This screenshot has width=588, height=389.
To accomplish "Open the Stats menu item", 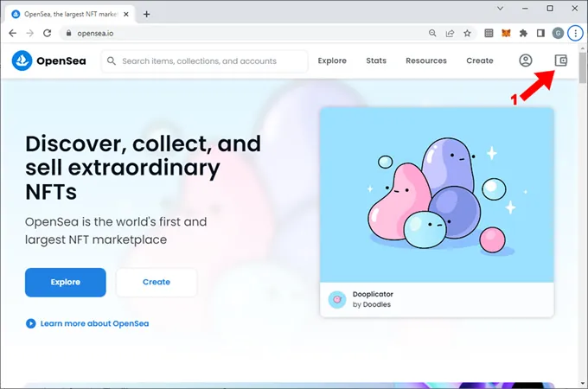I will 376,61.
